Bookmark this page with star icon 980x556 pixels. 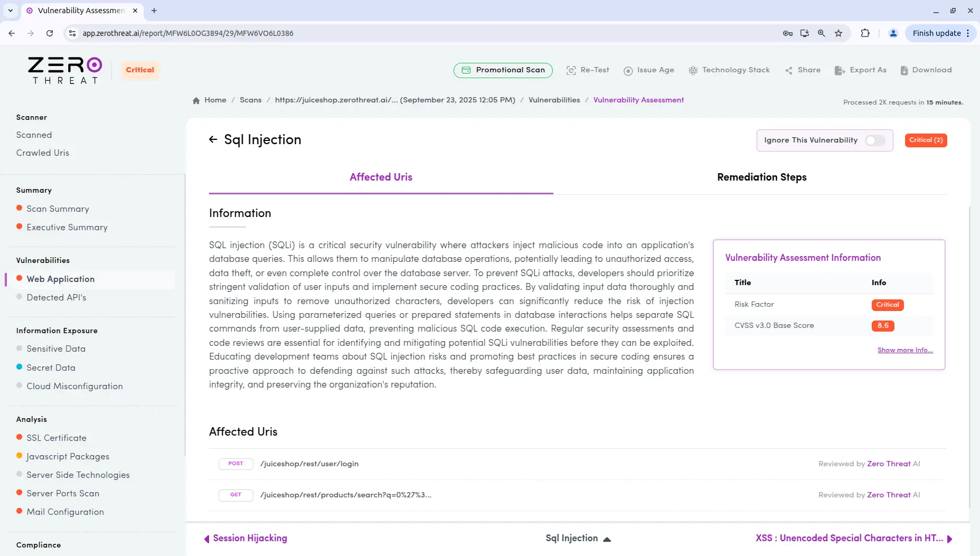(x=838, y=33)
